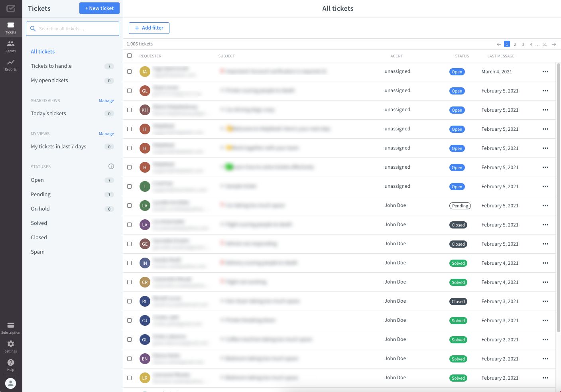Select the Spam status view
Screen dimensions: 561x392
(x=37, y=252)
